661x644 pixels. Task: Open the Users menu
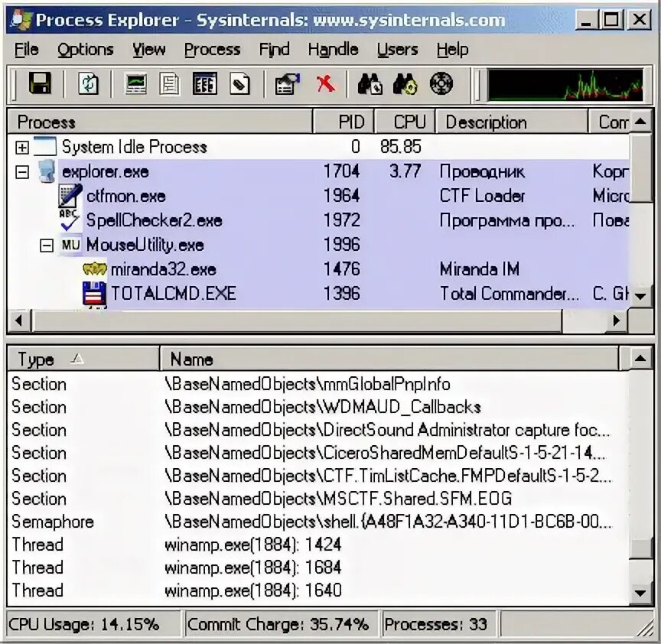coord(398,50)
